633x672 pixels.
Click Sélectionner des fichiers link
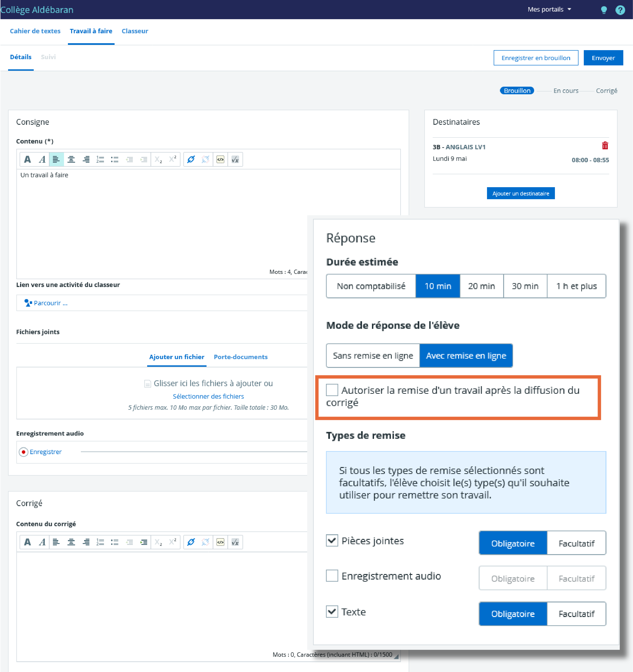click(x=208, y=396)
